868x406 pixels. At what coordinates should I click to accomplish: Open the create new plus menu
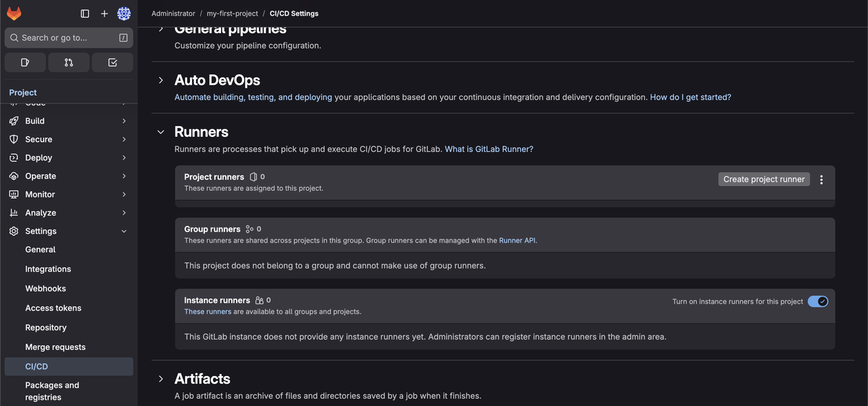[104, 14]
